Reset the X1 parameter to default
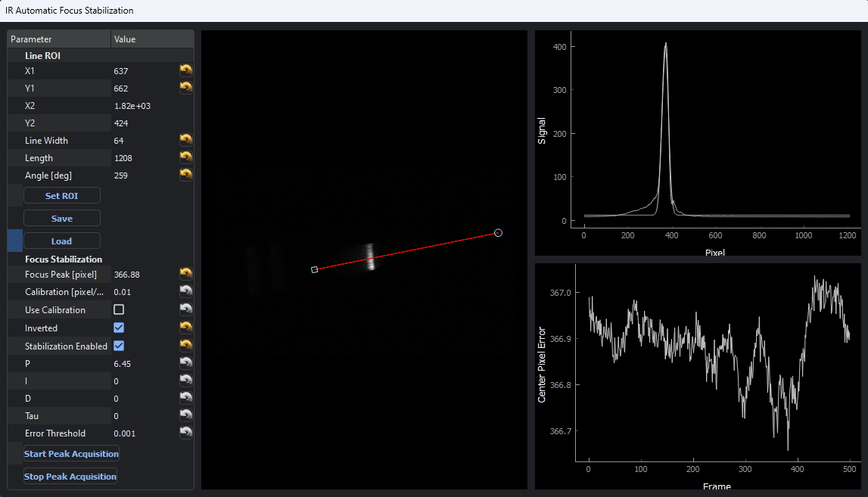Screen dimensions: 868x497 click(185, 70)
